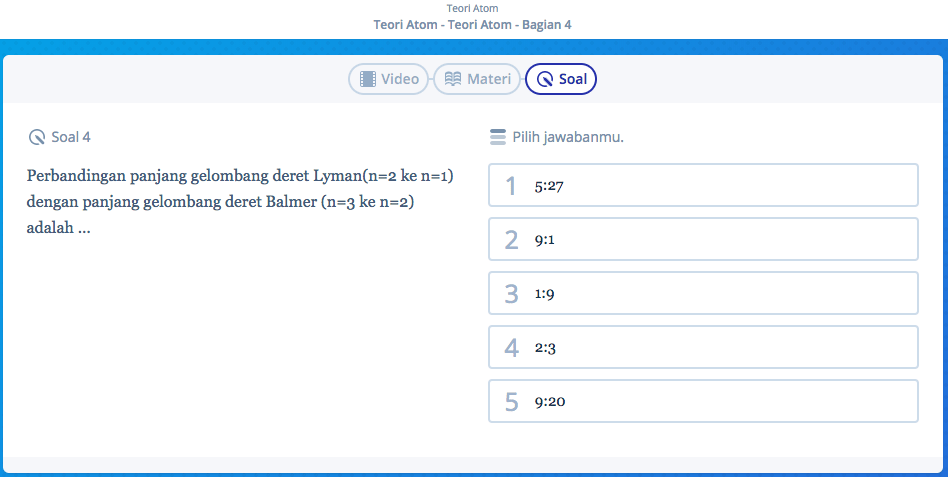Select answer option 9:20
Viewport: 948px width, 477px height.
coord(702,402)
